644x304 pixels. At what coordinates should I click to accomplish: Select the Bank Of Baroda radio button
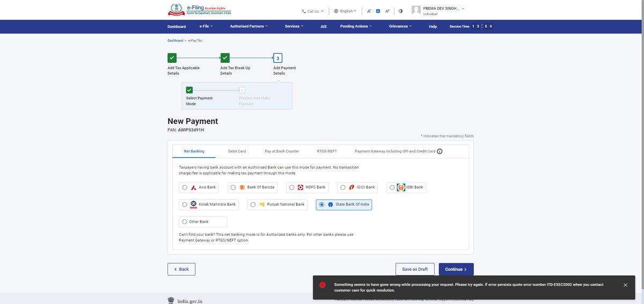pos(233,187)
